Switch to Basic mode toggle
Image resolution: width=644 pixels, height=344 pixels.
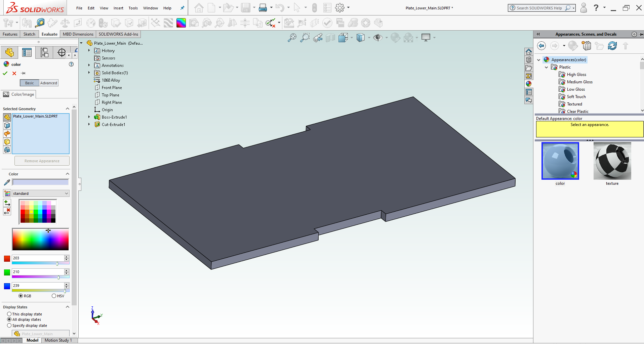click(30, 83)
